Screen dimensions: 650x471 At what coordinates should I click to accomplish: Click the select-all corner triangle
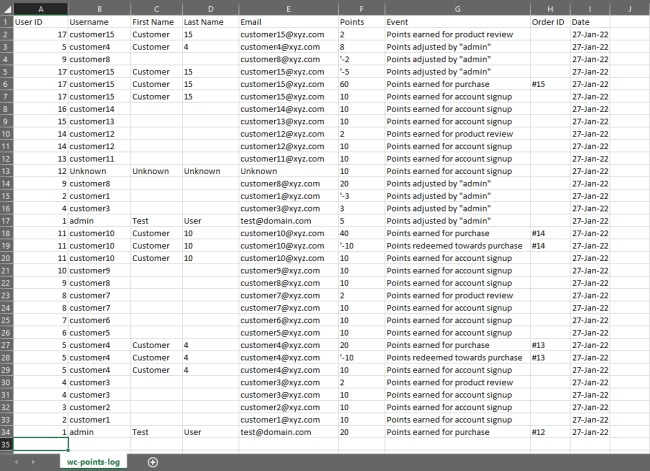[7, 9]
